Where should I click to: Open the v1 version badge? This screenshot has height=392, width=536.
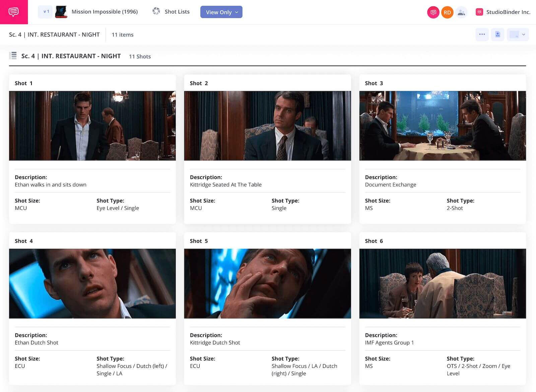45,12
